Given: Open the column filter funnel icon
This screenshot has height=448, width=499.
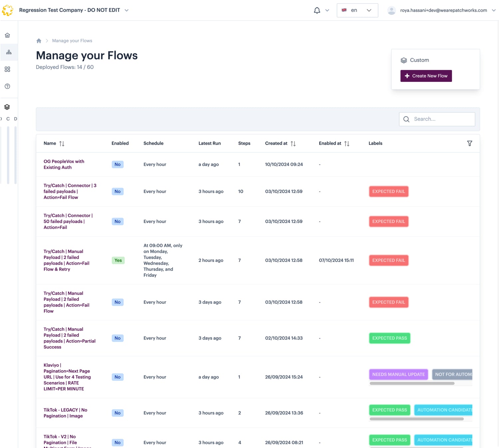Looking at the screenshot, I should [x=469, y=143].
